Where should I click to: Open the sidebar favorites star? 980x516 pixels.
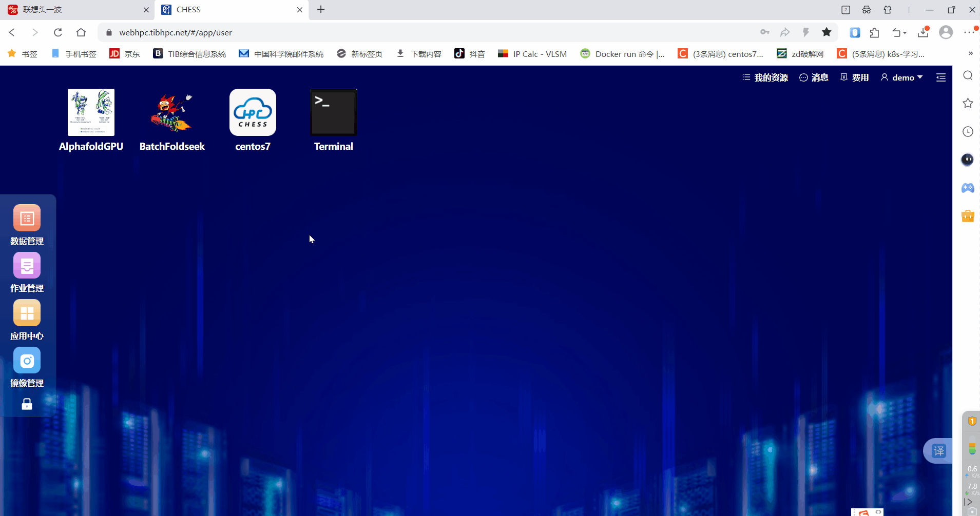click(968, 103)
